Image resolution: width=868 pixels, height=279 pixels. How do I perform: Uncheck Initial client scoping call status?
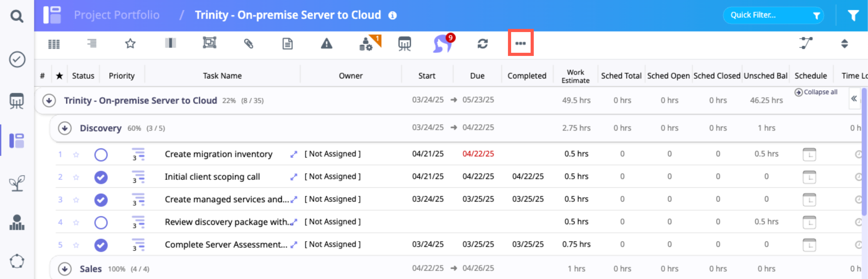click(101, 177)
